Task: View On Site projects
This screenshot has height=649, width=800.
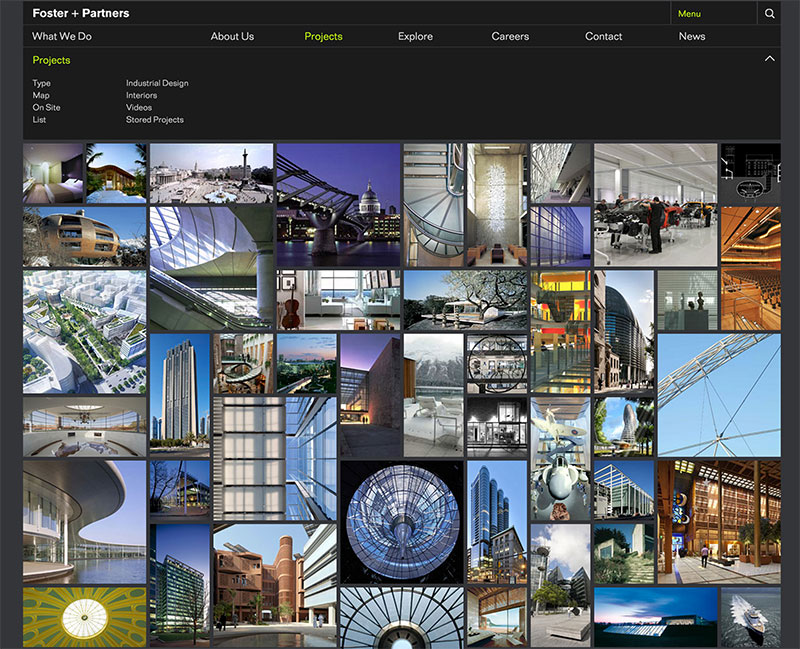Action: [46, 108]
